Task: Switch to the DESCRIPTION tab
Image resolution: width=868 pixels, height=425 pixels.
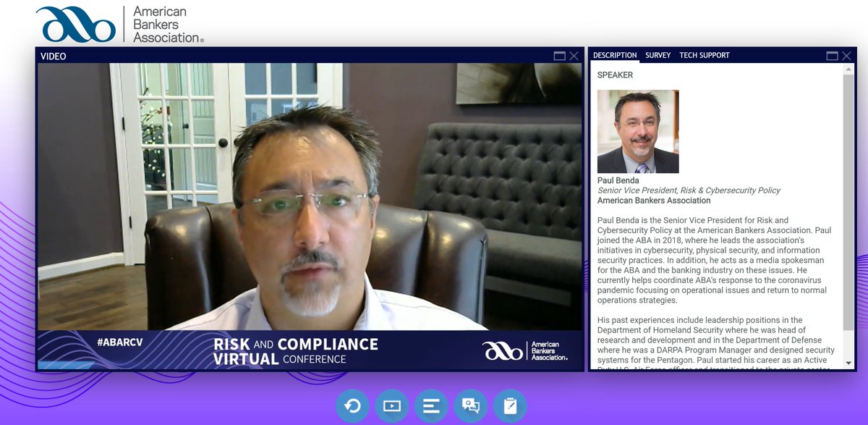Action: [615, 56]
